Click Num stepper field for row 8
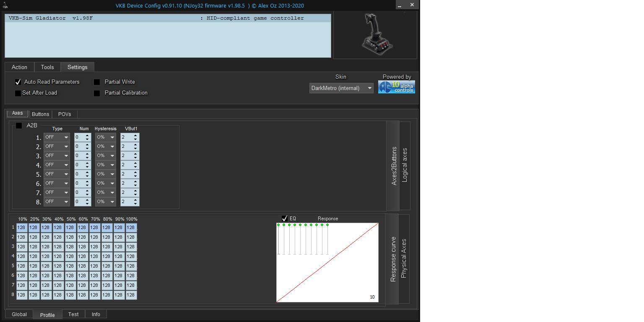Screen dimensions: 644x322 (83, 202)
